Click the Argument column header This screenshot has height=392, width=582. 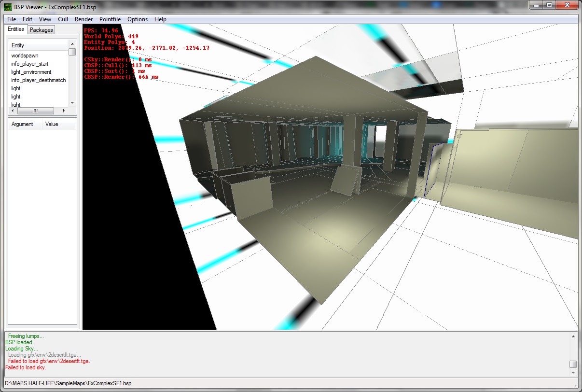25,124
